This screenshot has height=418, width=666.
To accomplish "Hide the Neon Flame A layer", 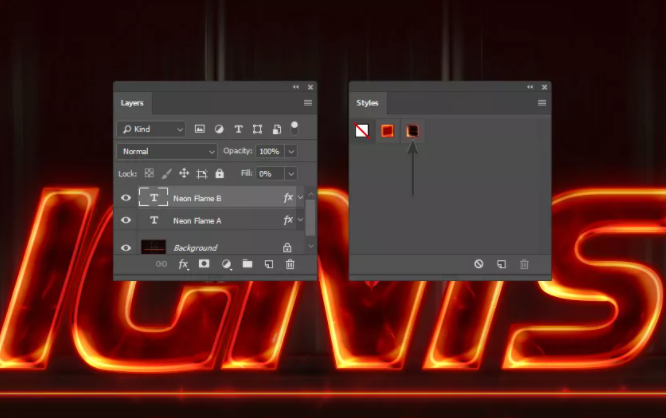I will point(126,220).
